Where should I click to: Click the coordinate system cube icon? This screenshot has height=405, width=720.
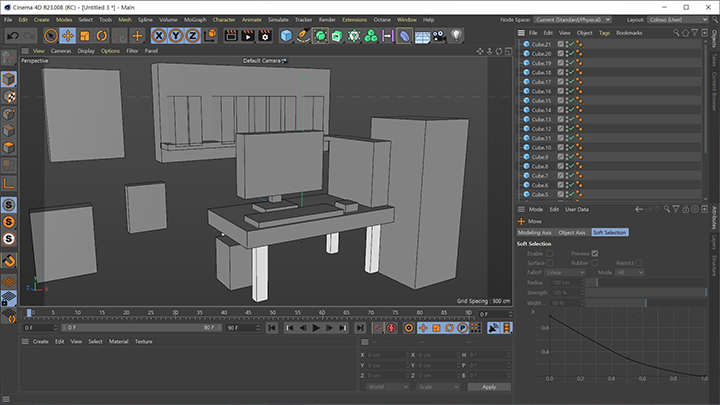click(x=211, y=36)
